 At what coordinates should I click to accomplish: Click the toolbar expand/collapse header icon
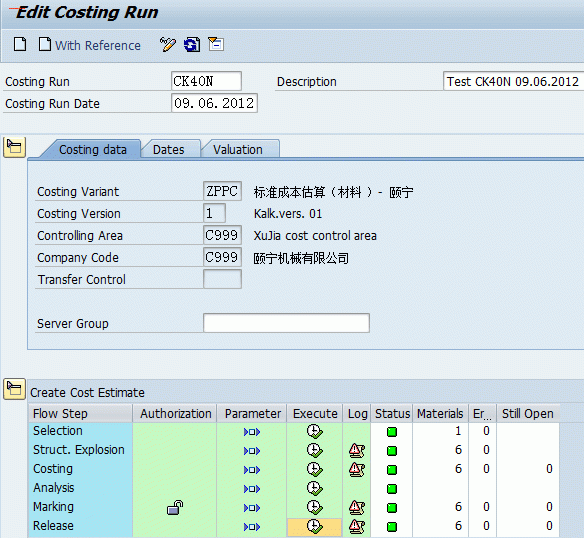[216, 44]
